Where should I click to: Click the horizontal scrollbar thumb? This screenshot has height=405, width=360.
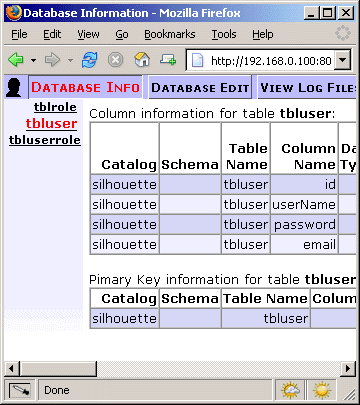(58, 369)
